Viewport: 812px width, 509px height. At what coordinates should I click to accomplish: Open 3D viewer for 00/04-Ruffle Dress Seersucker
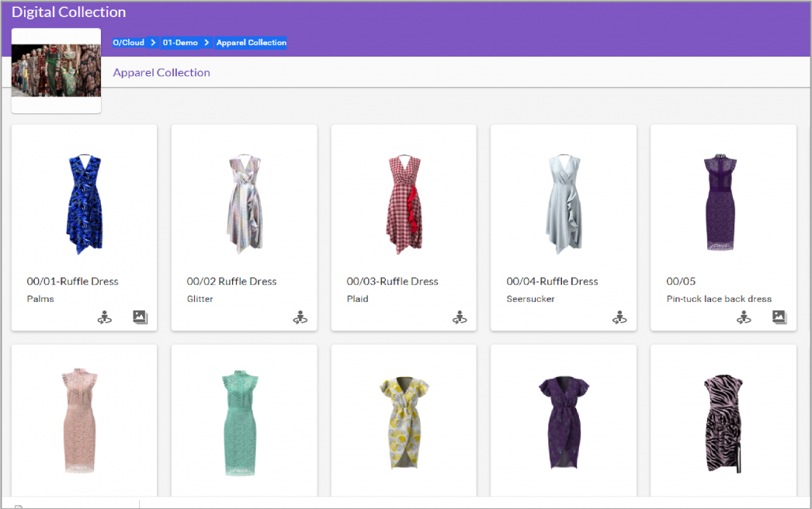pos(619,317)
